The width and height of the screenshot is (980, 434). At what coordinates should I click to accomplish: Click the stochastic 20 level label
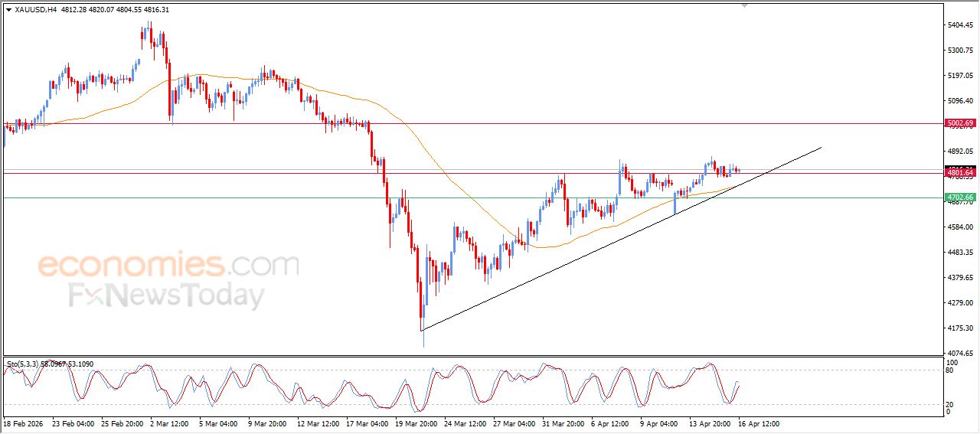pyautogui.click(x=951, y=404)
